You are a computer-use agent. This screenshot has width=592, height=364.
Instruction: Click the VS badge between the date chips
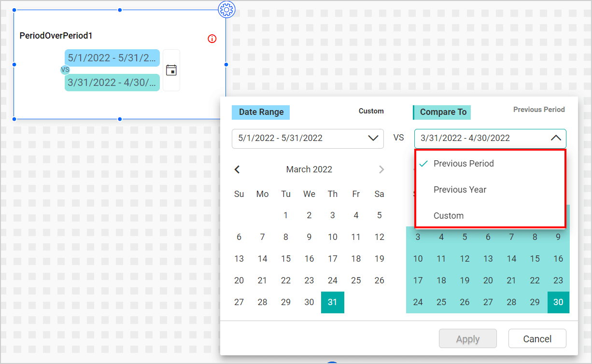[65, 70]
